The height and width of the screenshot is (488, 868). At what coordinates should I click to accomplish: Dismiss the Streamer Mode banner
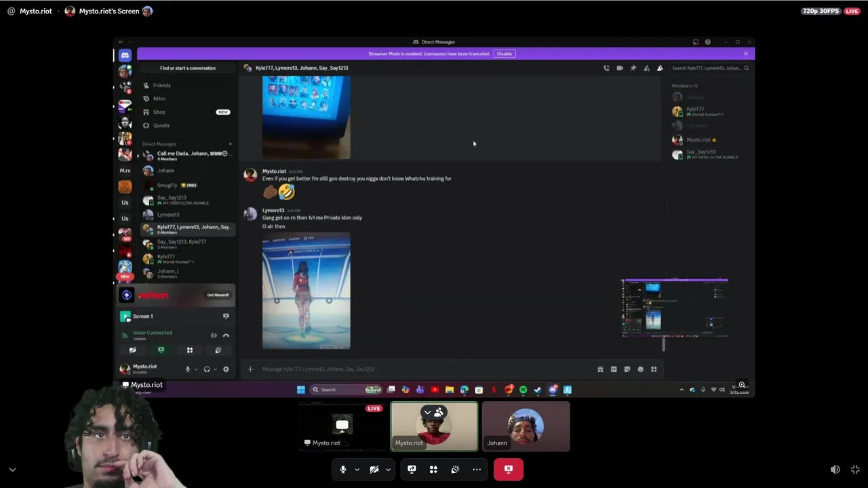[745, 54]
